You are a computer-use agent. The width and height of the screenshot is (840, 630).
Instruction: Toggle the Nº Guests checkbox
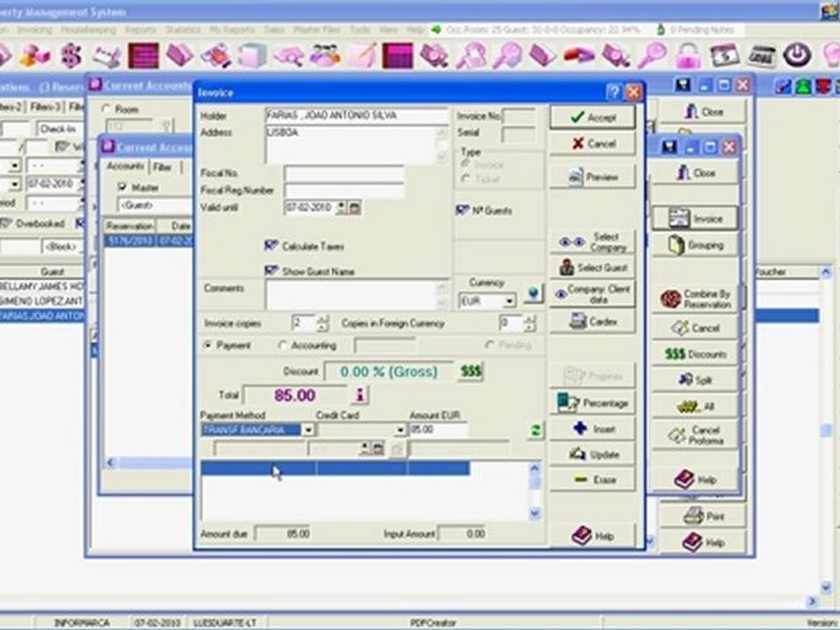[x=462, y=211]
